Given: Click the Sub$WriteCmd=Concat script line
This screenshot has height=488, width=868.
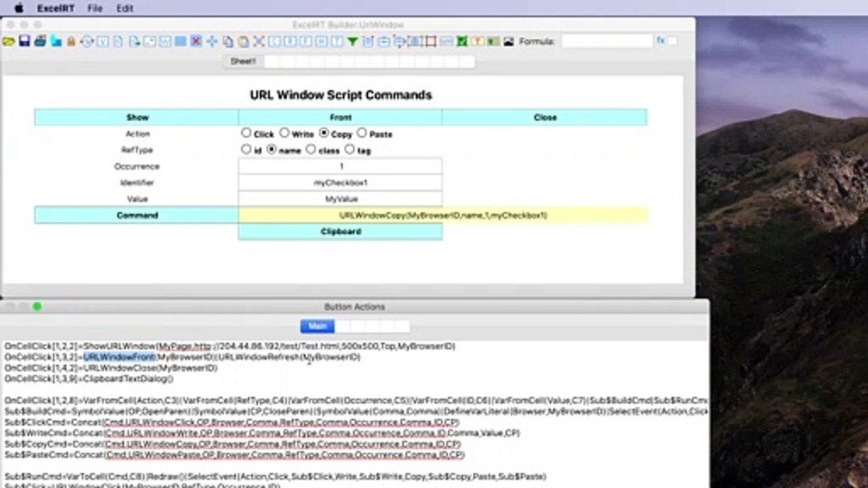Looking at the screenshot, I should [262, 433].
